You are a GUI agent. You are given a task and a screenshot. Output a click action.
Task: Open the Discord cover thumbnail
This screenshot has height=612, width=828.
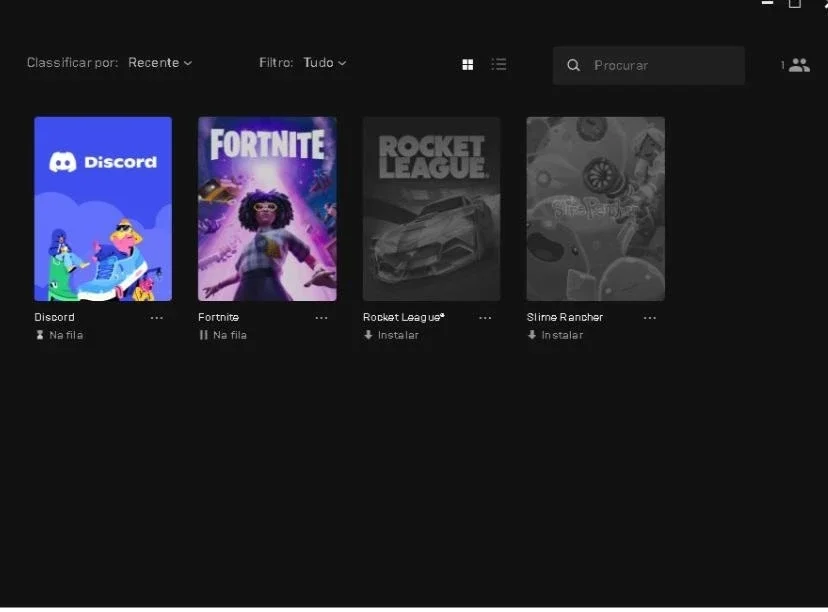click(103, 209)
